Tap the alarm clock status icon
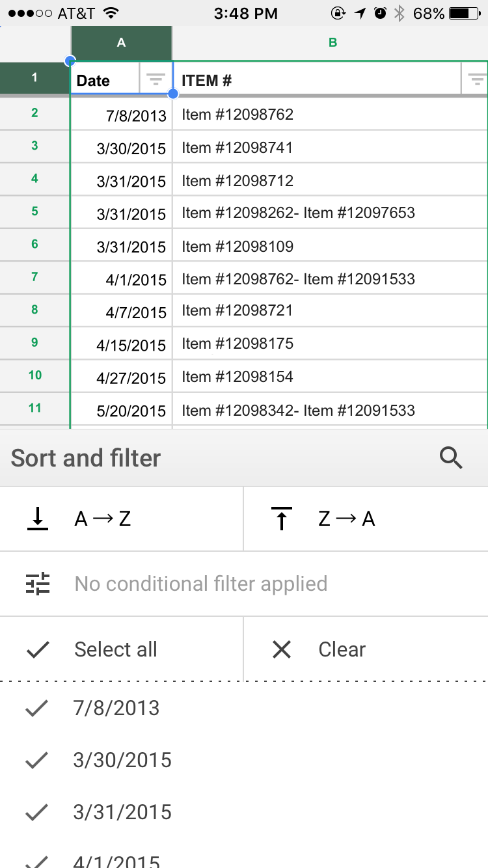This screenshot has width=488, height=868. pos(381,13)
